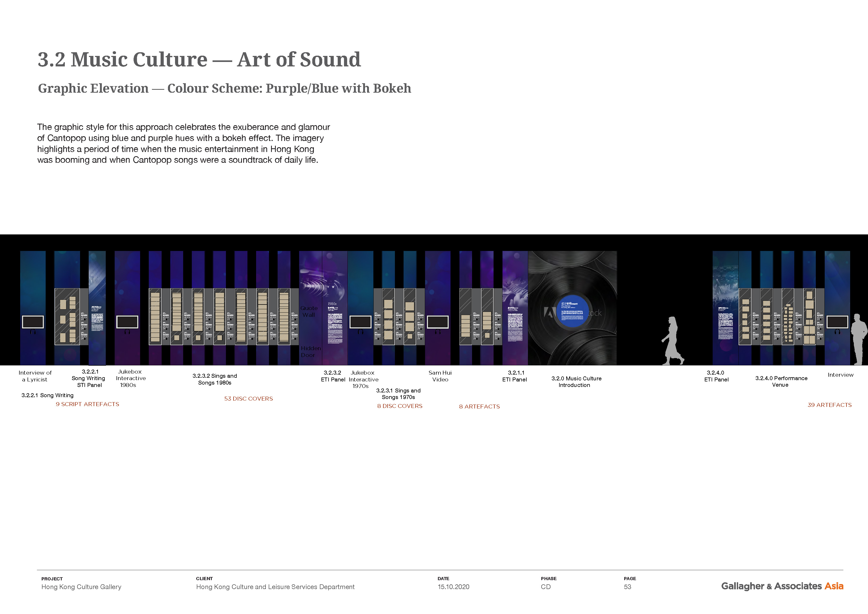Click the Gallagher & Associates Asia logo
Image resolution: width=868 pixels, height=614 pixels.
coord(782,586)
